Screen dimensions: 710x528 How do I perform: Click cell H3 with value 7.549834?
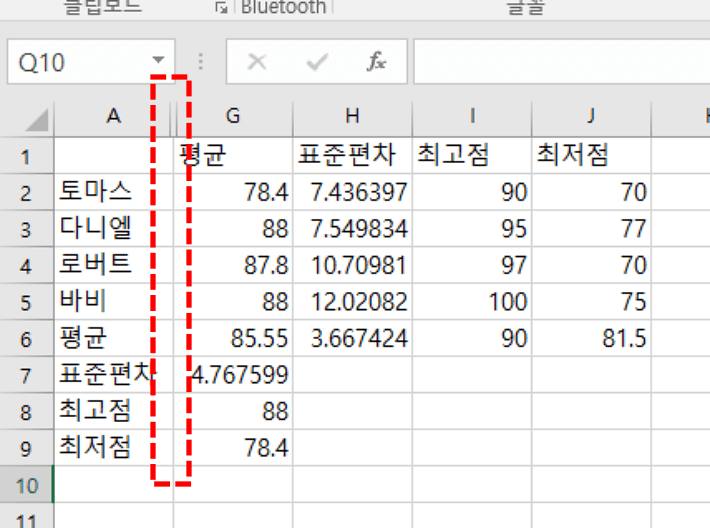point(352,229)
